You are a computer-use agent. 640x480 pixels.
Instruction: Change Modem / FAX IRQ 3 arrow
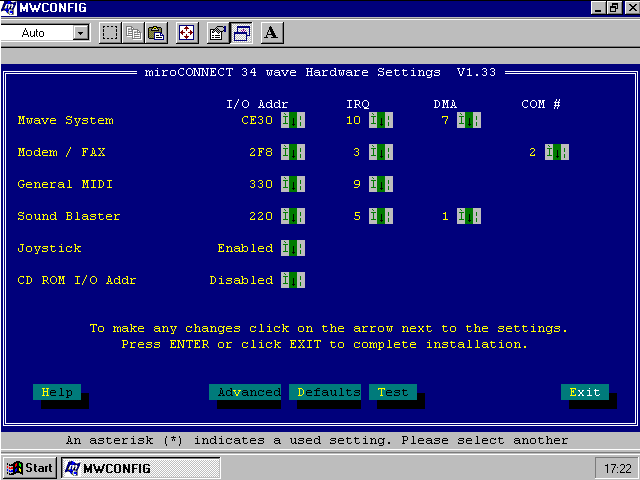tap(381, 152)
